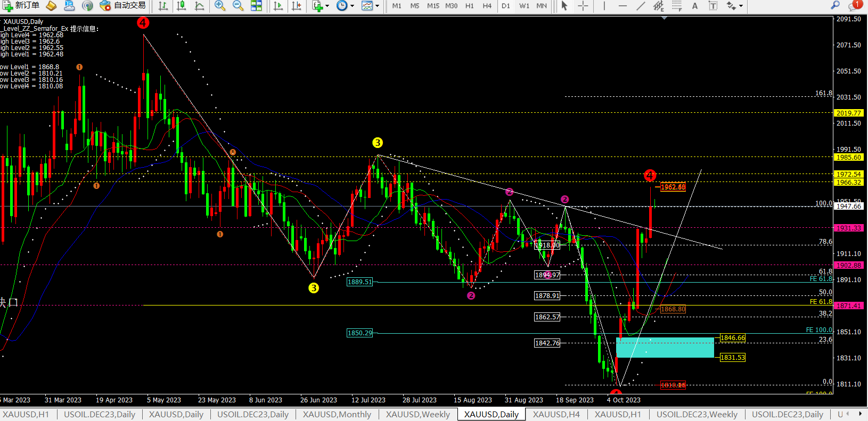Click the zoom in magnifier icon
Viewport: 868px width, 421px height.
click(219, 6)
